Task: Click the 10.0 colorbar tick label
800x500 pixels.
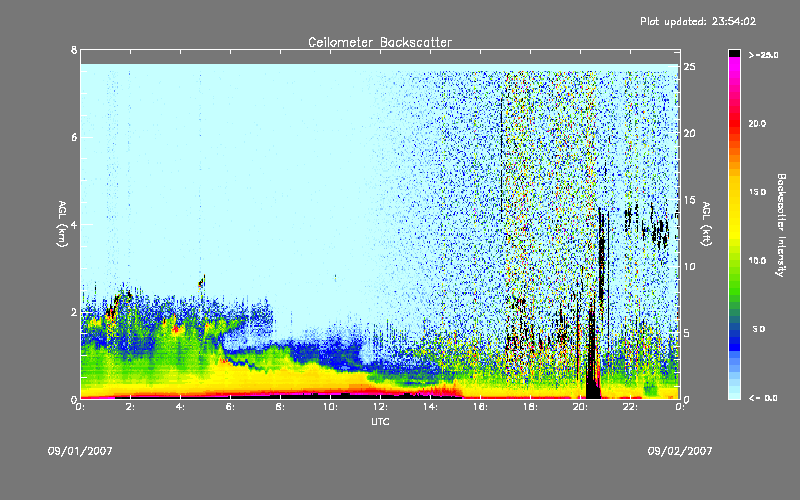Action: tap(757, 261)
